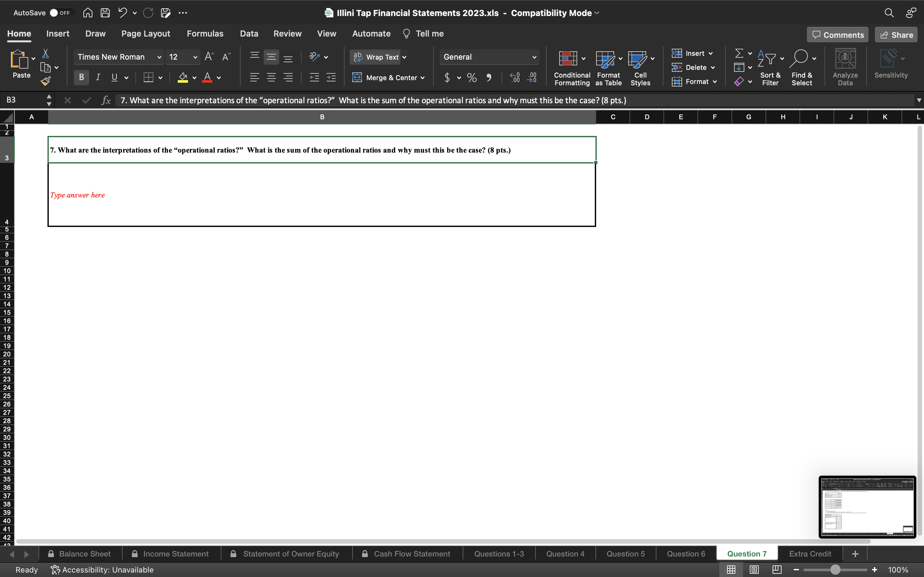Open the Fill Color dropdown arrow
This screenshot has width=924, height=577.
[194, 78]
